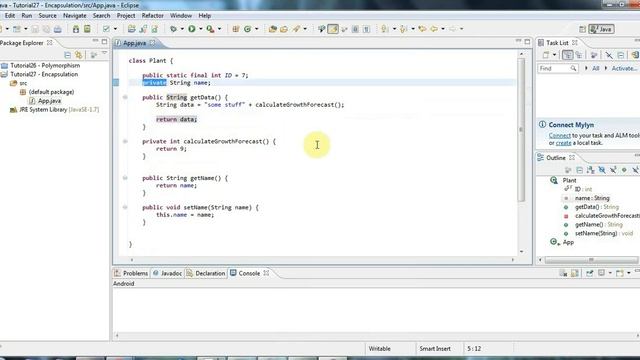The image size is (640, 360).
Task: Collapse All in Package Explorer
Action: pos(68,55)
